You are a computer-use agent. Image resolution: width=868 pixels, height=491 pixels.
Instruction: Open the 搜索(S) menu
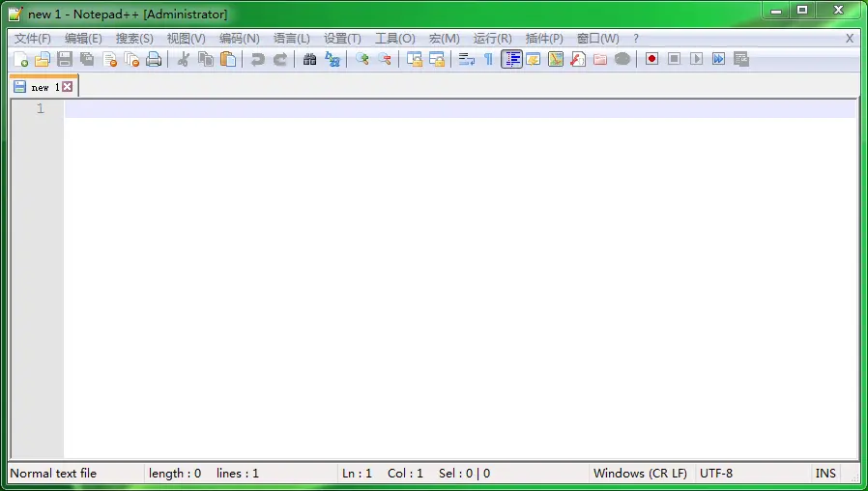pos(134,39)
